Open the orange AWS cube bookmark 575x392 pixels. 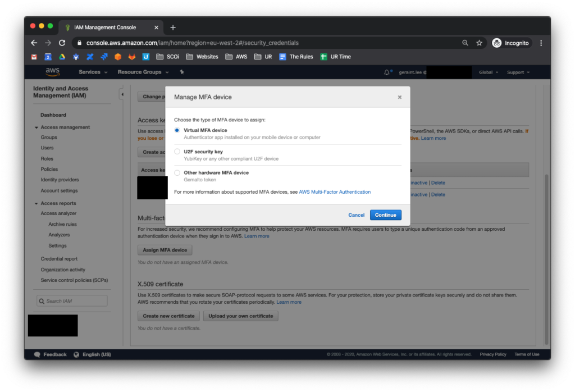coord(118,57)
